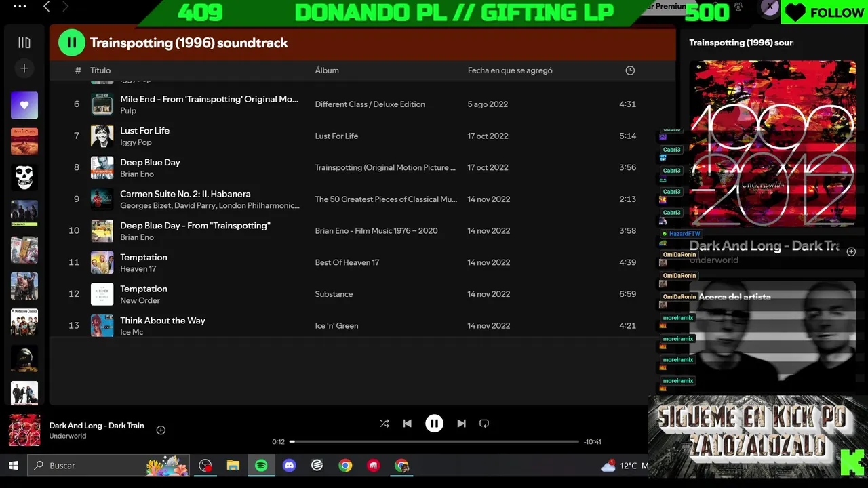The width and height of the screenshot is (868, 488).
Task: Open the astronaut helmet cover in sidebar
Action: click(x=24, y=358)
